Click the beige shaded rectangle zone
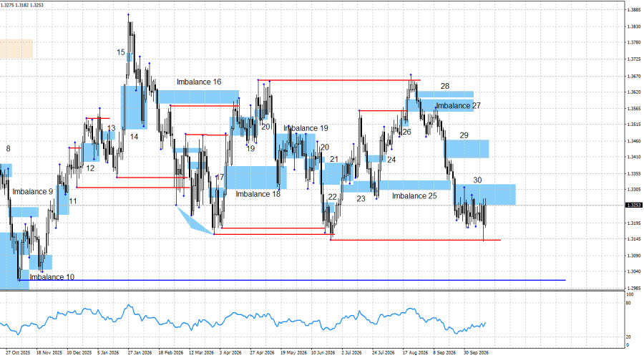The width and height of the screenshot is (644, 358). click(x=16, y=49)
